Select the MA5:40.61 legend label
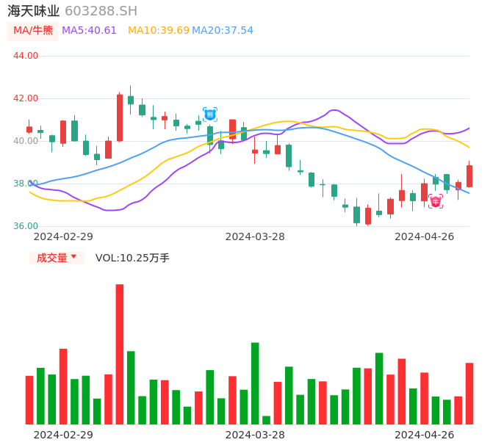The image size is (504, 445). coord(89,31)
